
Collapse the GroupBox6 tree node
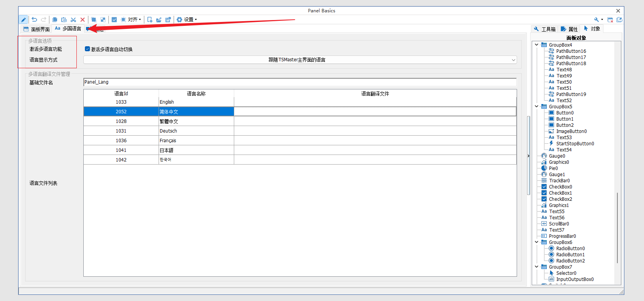click(x=536, y=242)
